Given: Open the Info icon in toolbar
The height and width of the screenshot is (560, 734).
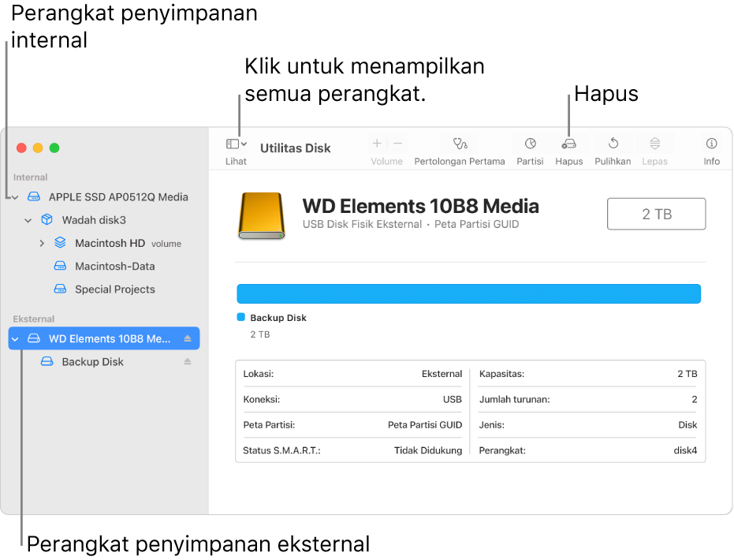Looking at the screenshot, I should click(x=711, y=144).
